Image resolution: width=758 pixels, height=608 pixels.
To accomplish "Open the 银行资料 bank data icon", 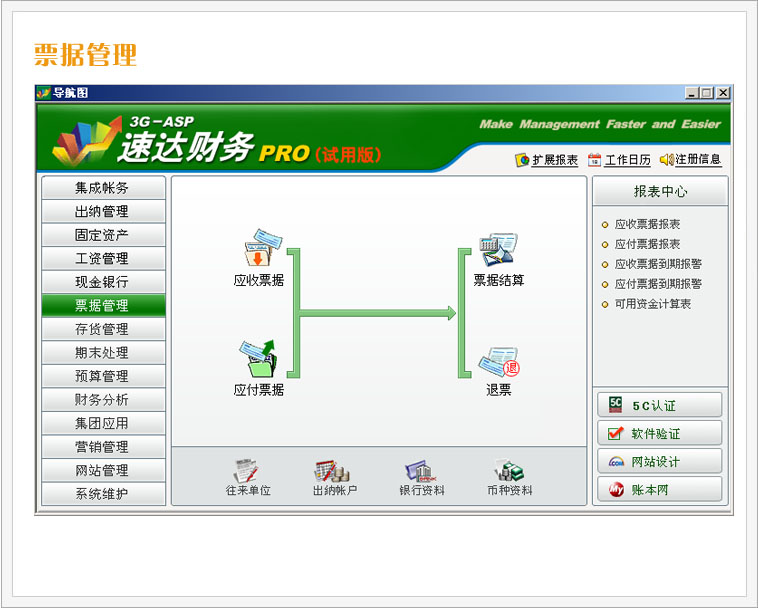I will pos(420,471).
